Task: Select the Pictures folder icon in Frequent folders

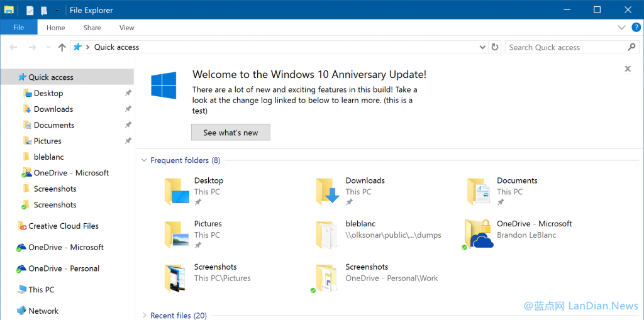Action: tap(177, 234)
